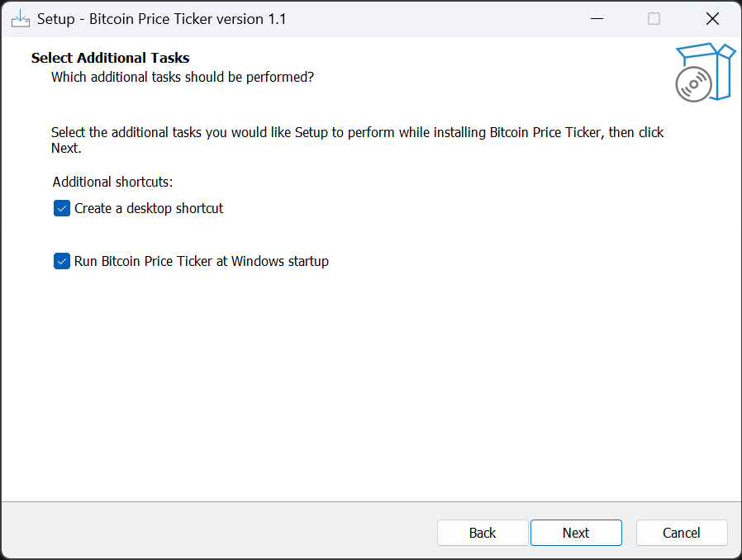Click "Which additional tasks should be performed?" subtitle
The image size is (742, 560).
183,77
